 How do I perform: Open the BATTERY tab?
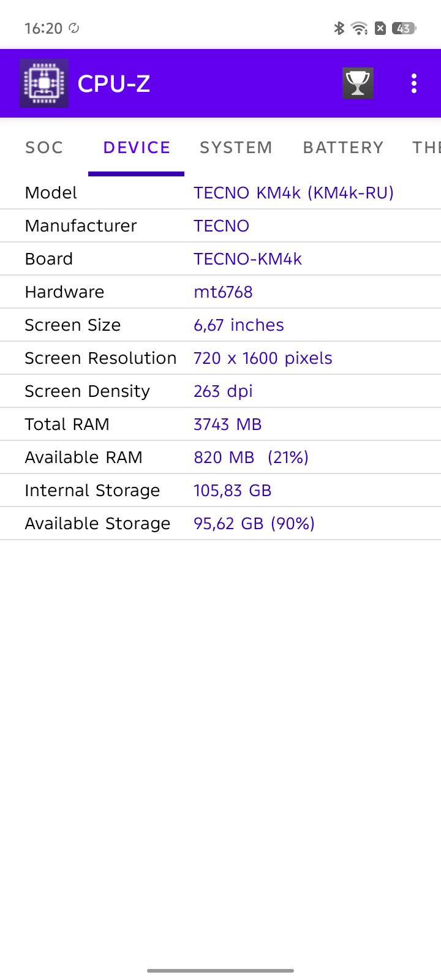pyautogui.click(x=343, y=148)
